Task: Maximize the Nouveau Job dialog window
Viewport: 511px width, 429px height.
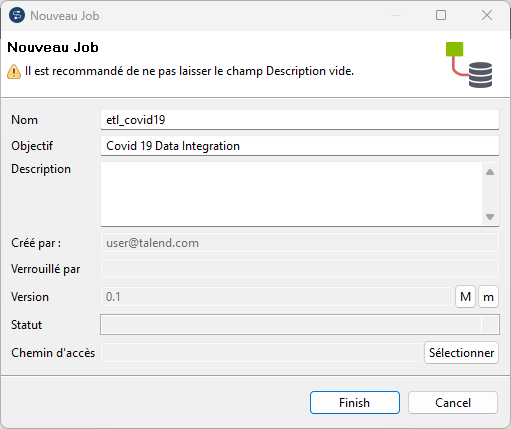Action: point(441,15)
